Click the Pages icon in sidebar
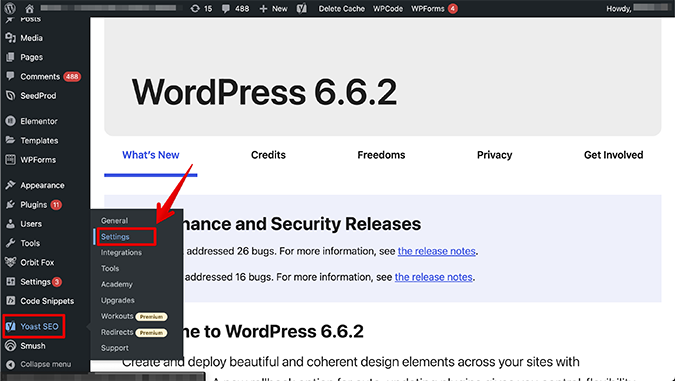The image size is (675, 381). coord(10,57)
